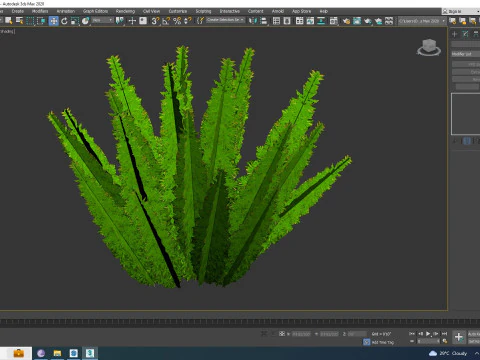The width and height of the screenshot is (480, 360).
Task: Open the Scripting menu
Action: tap(203, 11)
